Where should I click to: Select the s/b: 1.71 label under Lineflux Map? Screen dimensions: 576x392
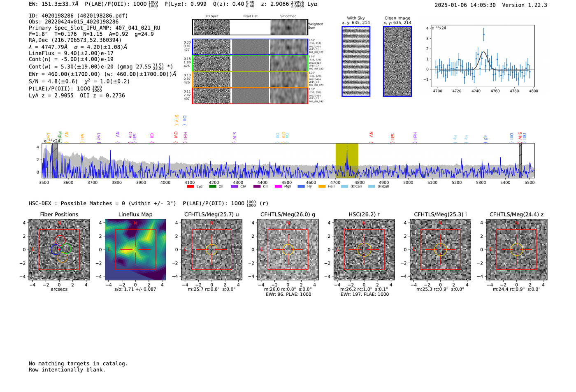click(135, 289)
